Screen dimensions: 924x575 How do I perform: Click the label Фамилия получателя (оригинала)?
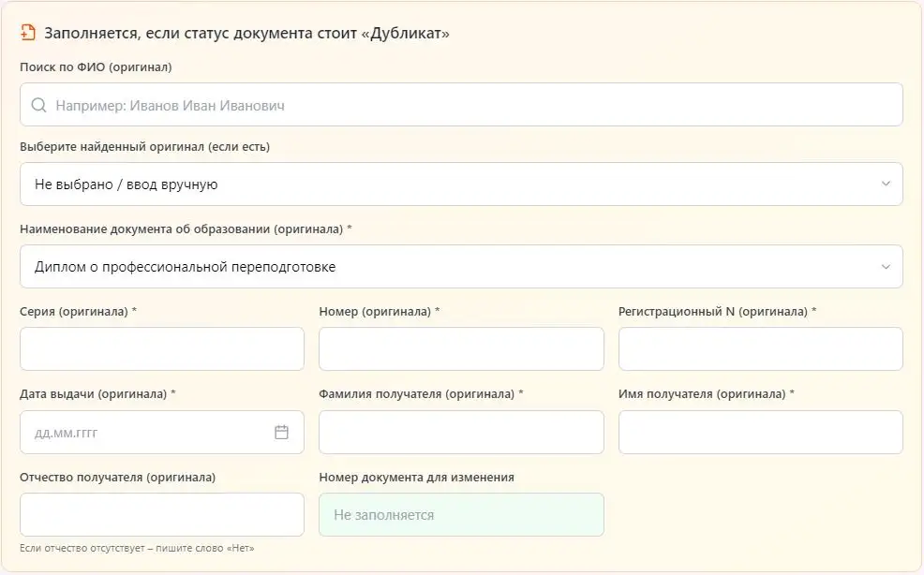pos(421,393)
